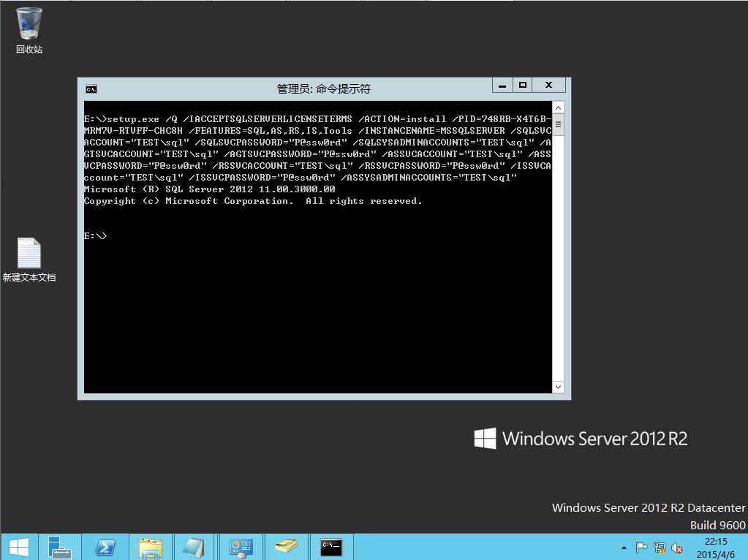Open network status tray icon
The width and height of the screenshot is (748, 560).
coord(660,548)
